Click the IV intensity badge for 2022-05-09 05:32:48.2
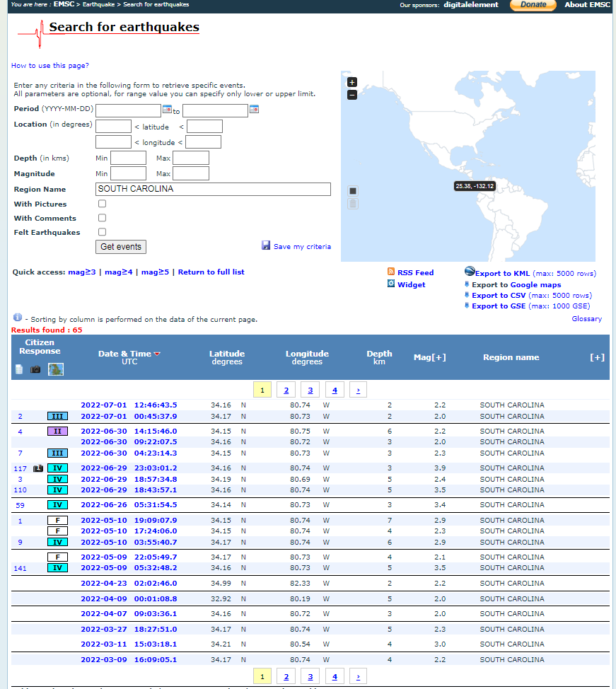 click(x=57, y=568)
